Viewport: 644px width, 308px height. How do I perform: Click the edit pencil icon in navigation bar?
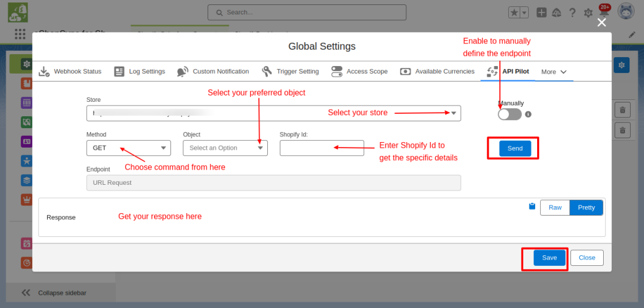click(632, 35)
